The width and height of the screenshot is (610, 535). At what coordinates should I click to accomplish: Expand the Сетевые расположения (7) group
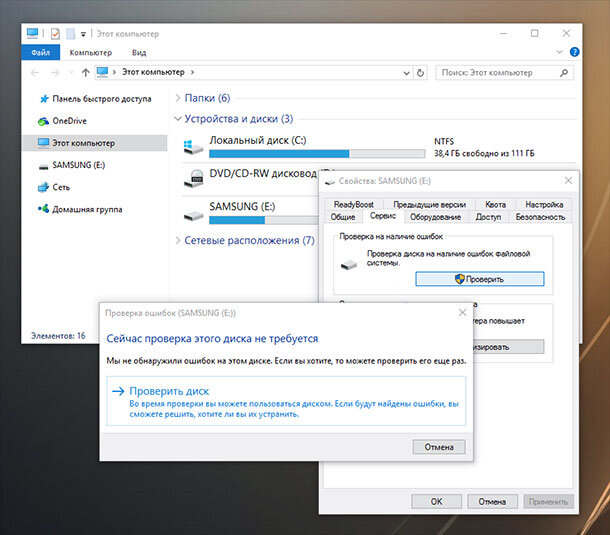(178, 240)
